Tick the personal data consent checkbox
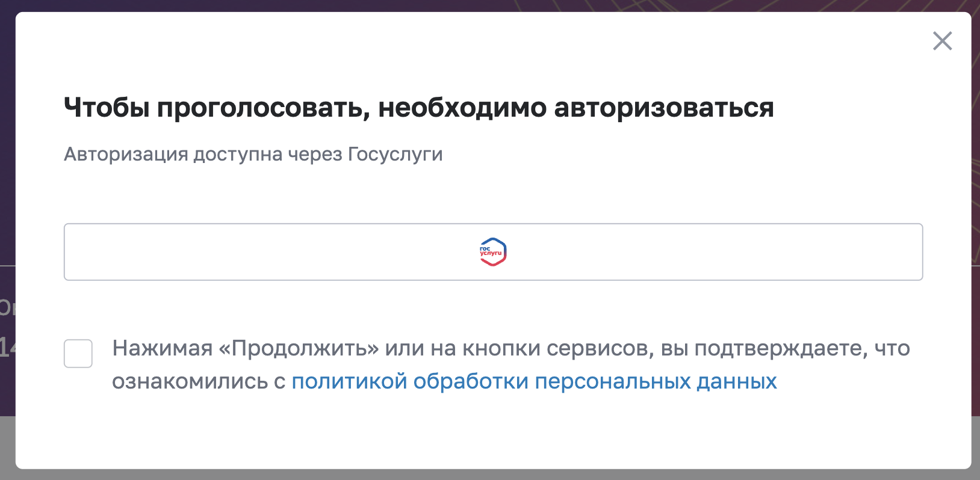Viewport: 980px width, 480px height. click(x=78, y=353)
